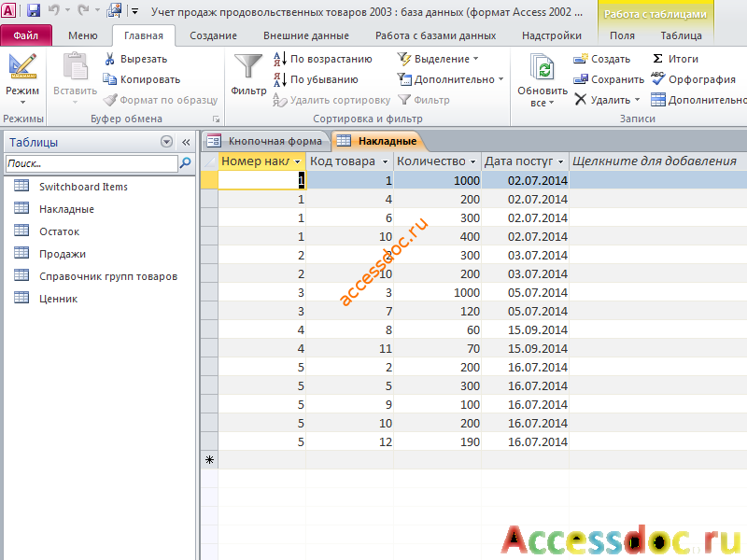The height and width of the screenshot is (560, 747).
Task: Click the search magnifier in navigation pane
Action: point(185,163)
